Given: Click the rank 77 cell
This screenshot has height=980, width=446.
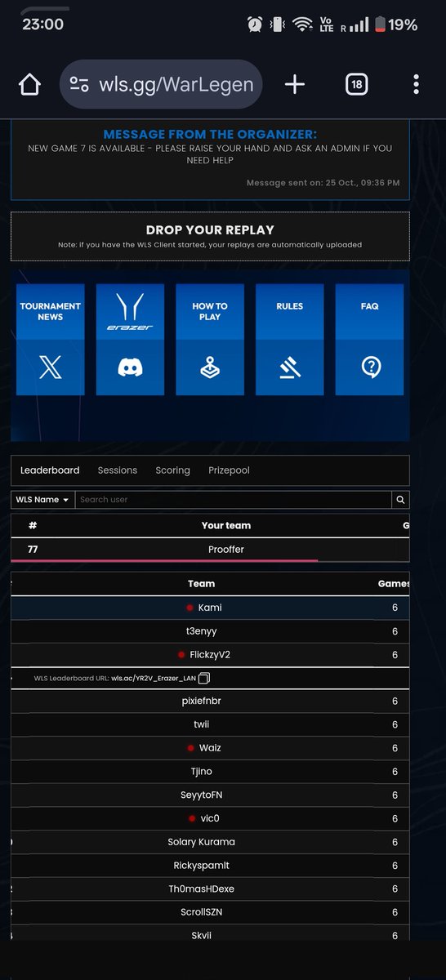Looking at the screenshot, I should [x=33, y=550].
